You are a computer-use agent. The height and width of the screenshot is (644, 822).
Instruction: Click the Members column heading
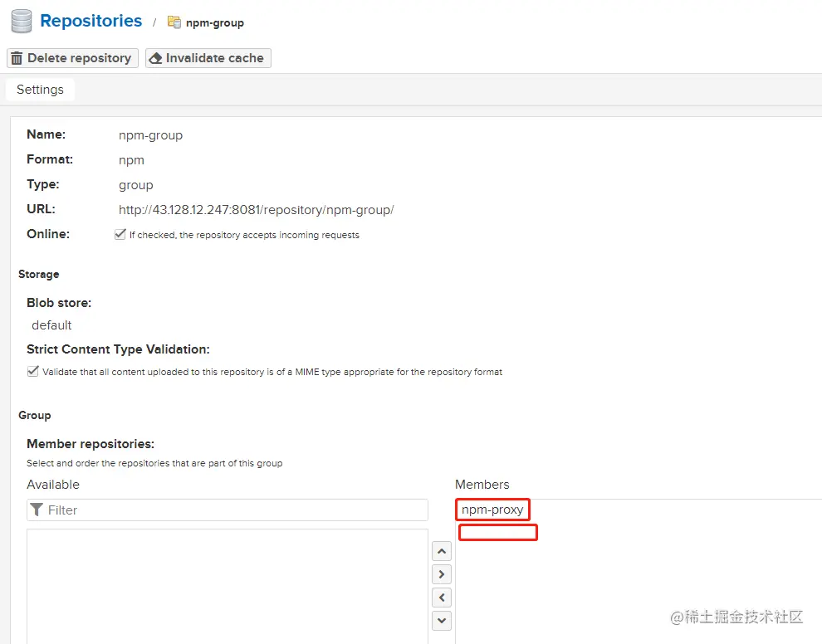[x=482, y=485]
